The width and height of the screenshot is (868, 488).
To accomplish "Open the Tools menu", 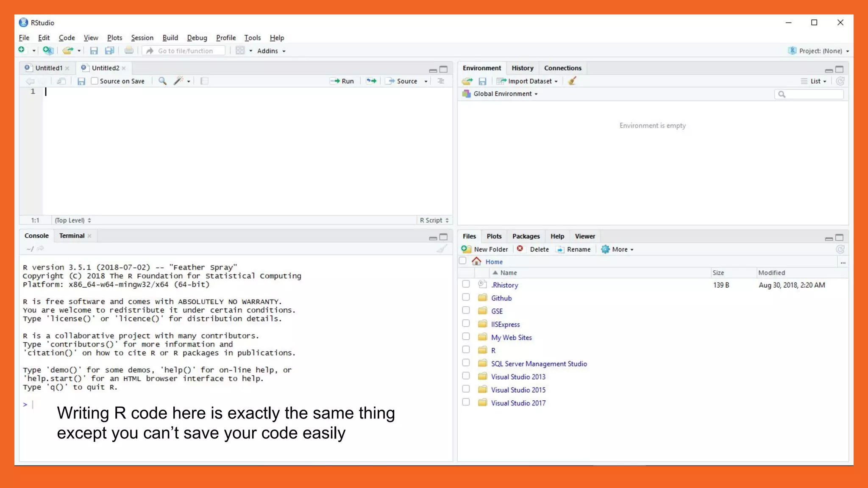I will coord(252,38).
